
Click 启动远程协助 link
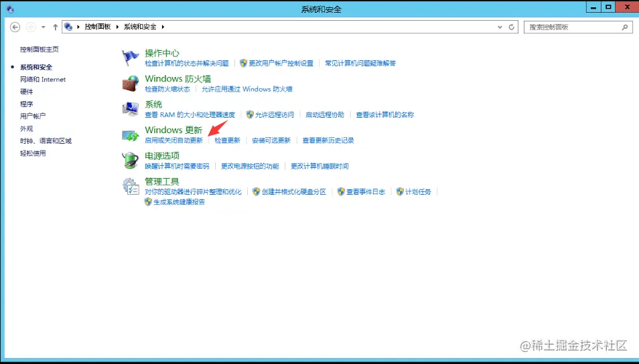point(325,114)
